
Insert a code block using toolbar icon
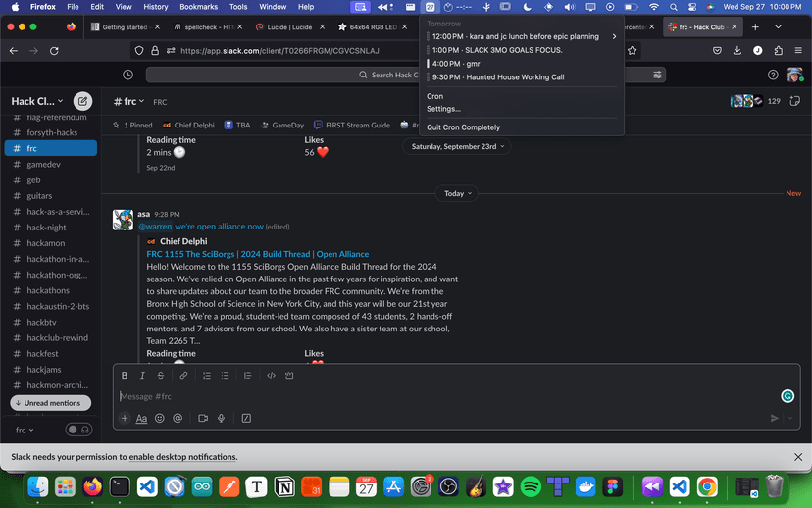click(289, 376)
